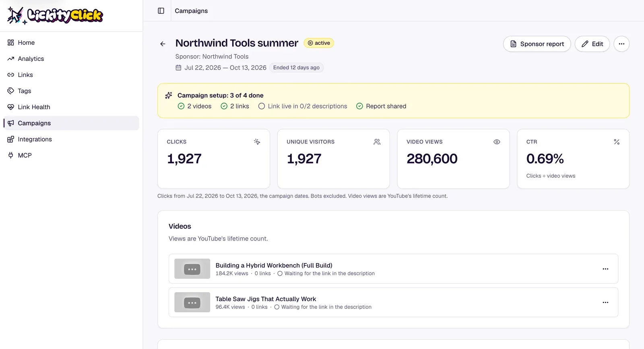Viewport: 644px width, 349px height.
Task: Go to Link Health page
Action: 71,107
